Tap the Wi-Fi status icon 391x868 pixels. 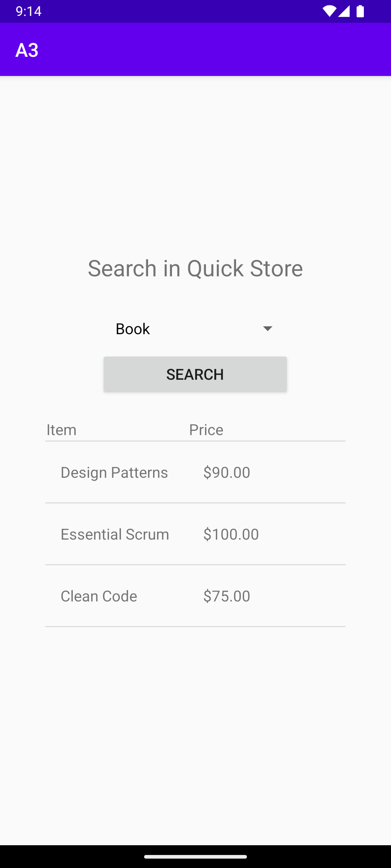[x=329, y=11]
